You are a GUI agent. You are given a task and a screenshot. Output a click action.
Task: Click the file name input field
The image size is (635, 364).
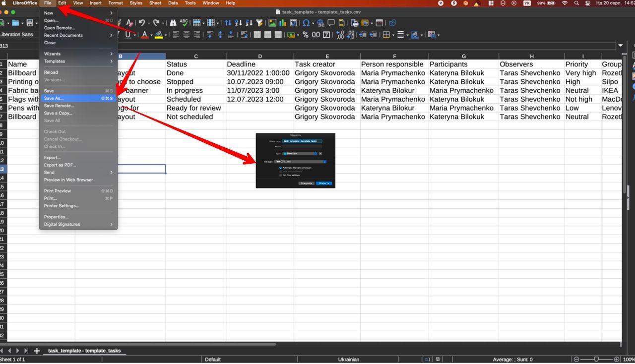[302, 141]
